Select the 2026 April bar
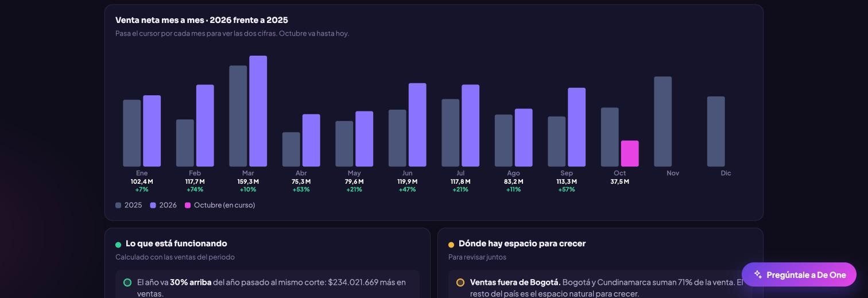 311,140
